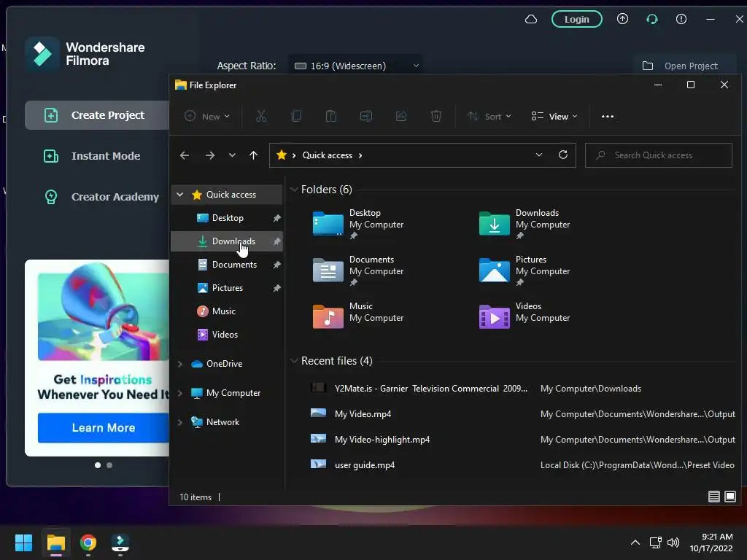Image resolution: width=747 pixels, height=560 pixels.
Task: Select Pictures in the navigation pane
Action: click(x=227, y=287)
